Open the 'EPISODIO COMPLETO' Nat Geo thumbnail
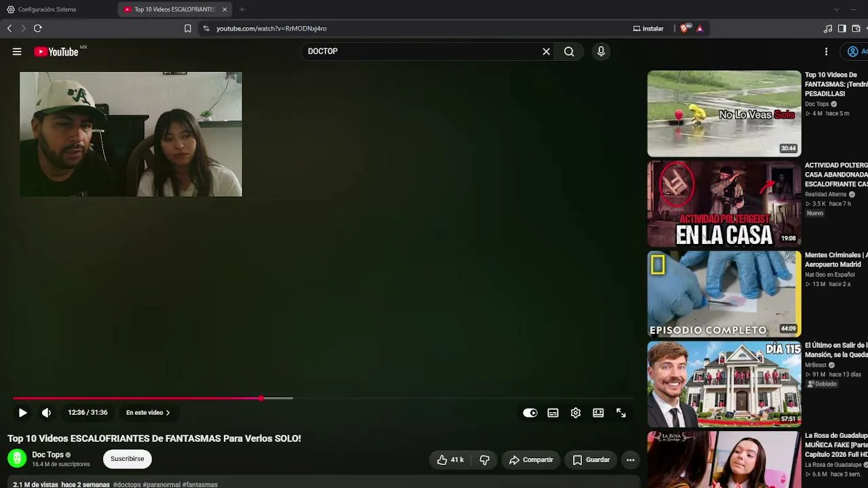The height and width of the screenshot is (488, 868). (724, 294)
